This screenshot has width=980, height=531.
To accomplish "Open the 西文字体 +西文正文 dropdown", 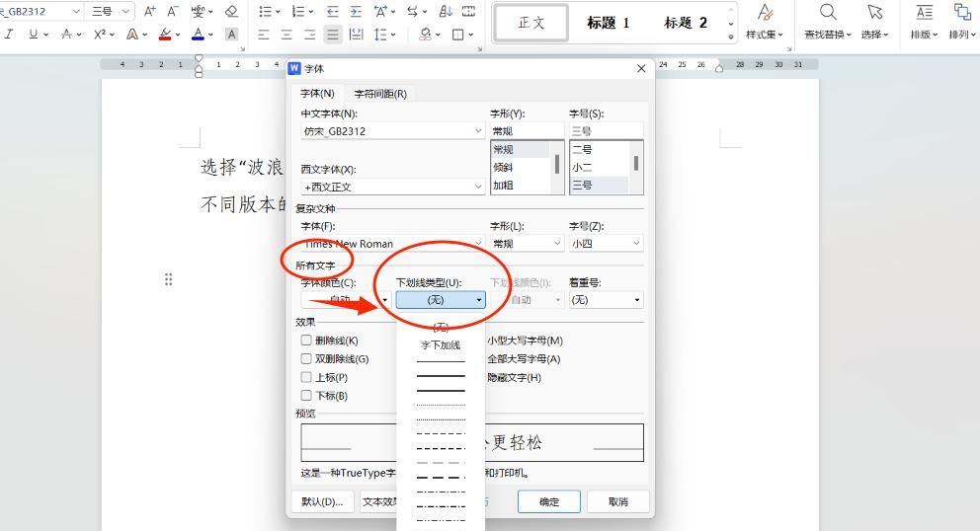I will pyautogui.click(x=478, y=187).
